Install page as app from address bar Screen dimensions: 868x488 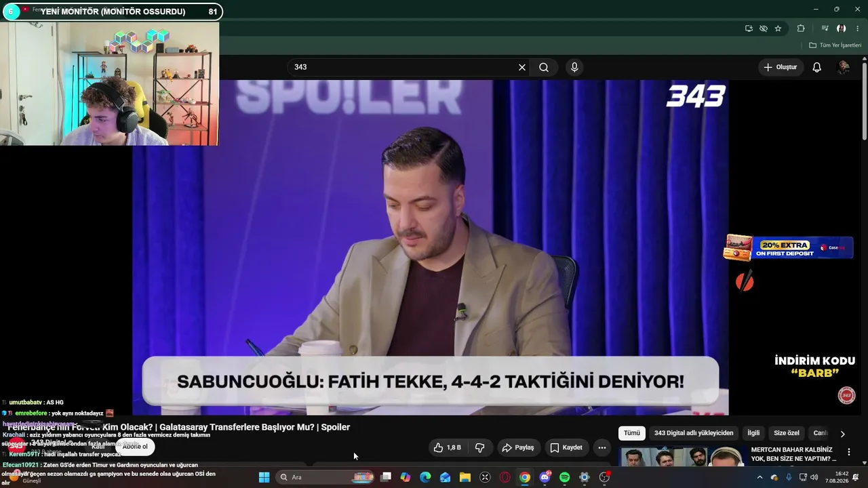[x=749, y=28]
